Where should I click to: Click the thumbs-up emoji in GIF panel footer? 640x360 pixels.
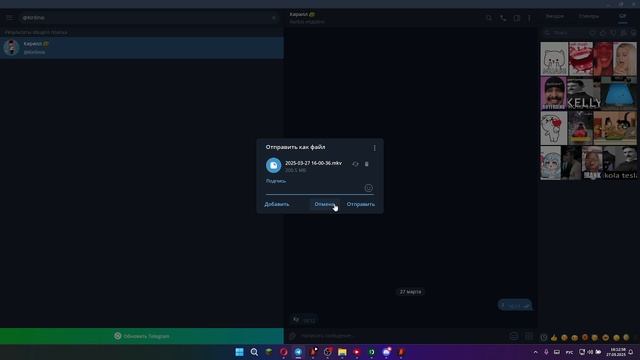554,338
